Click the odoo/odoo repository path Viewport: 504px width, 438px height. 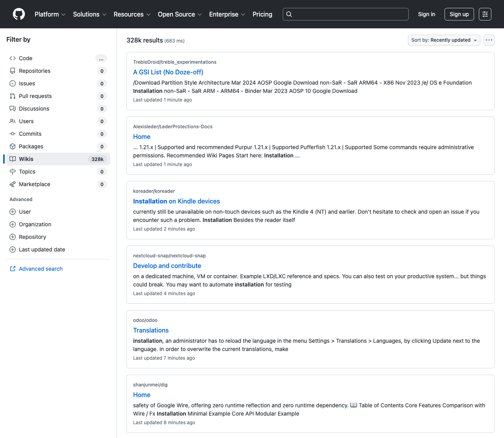pyautogui.click(x=145, y=320)
